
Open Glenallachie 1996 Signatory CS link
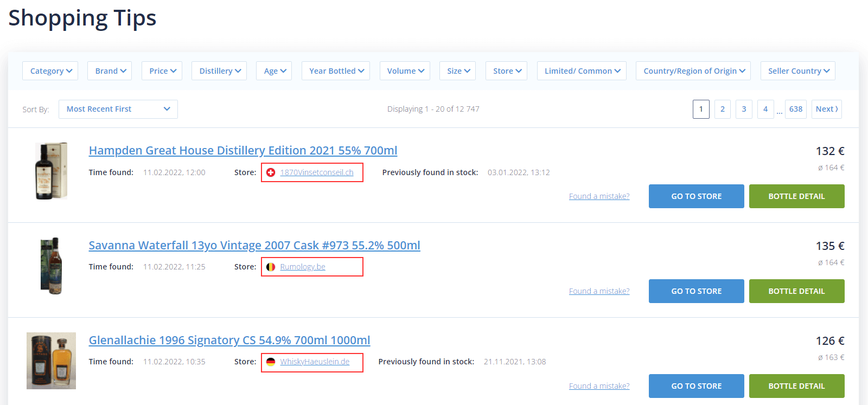[x=229, y=340]
